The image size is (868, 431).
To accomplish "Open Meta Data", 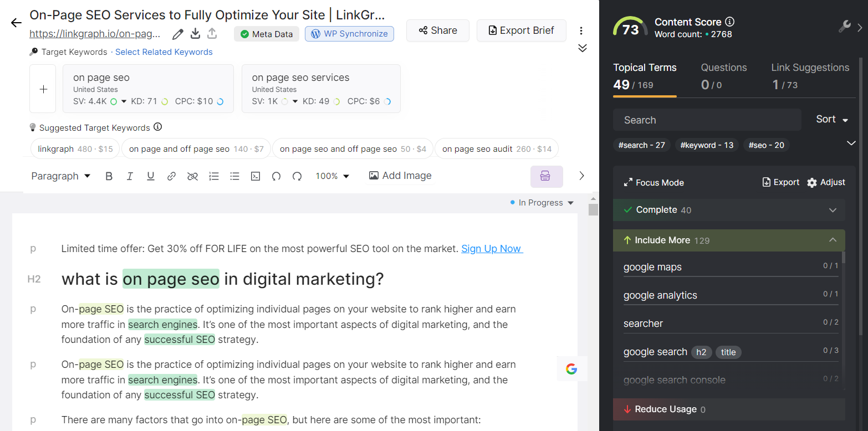I will coord(267,34).
